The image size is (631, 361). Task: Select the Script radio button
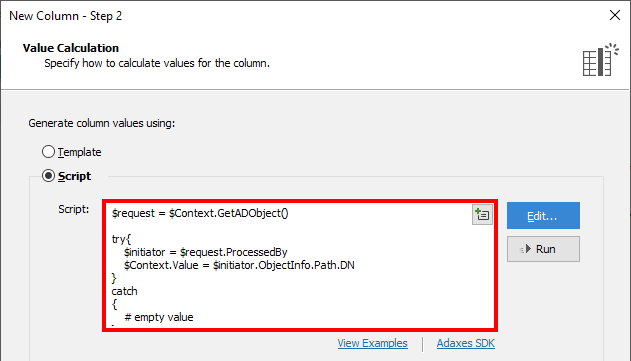[48, 176]
